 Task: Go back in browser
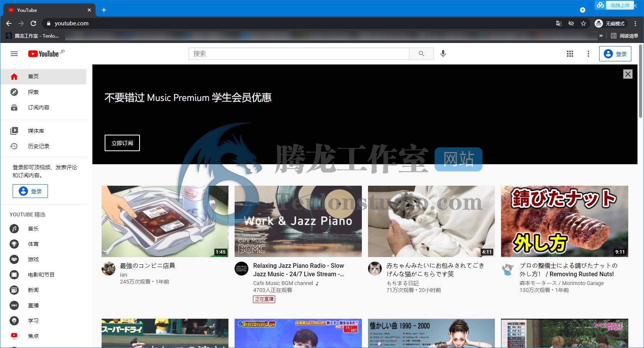pos(9,23)
